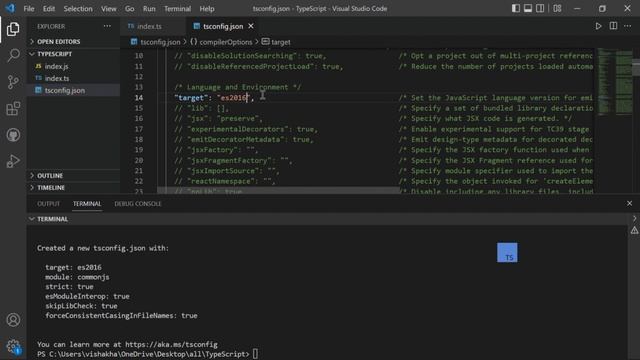This screenshot has width=640, height=360.
Task: Select the Terminal panel tab
Action: (87, 204)
